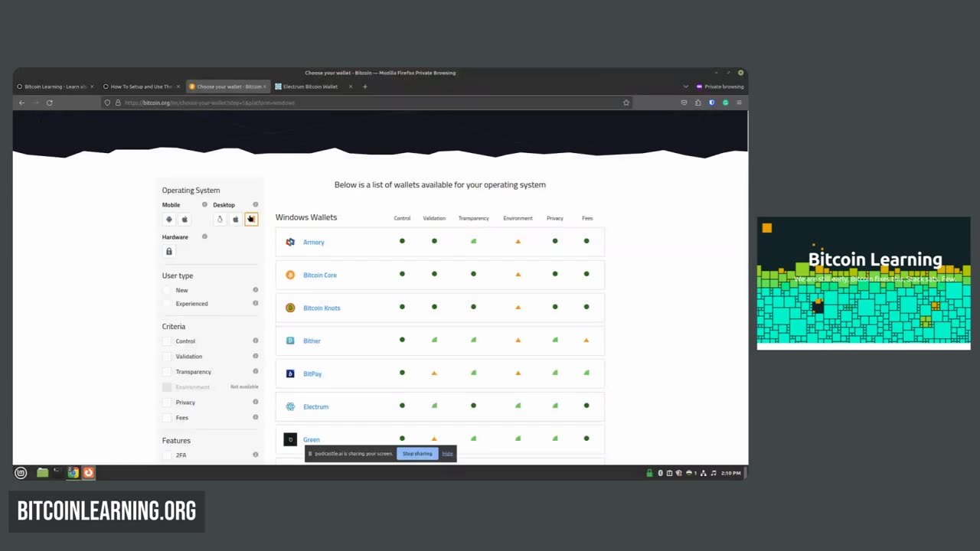The image size is (980, 551).
Task: Enable the Control criteria checkbox
Action: click(167, 341)
